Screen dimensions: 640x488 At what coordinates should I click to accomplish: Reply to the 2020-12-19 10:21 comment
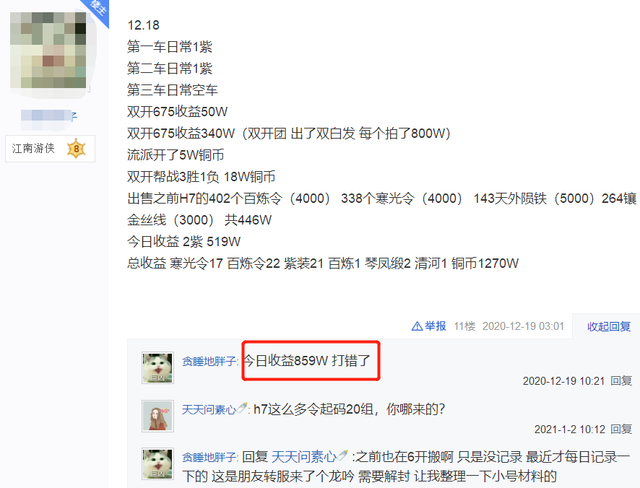(621, 381)
